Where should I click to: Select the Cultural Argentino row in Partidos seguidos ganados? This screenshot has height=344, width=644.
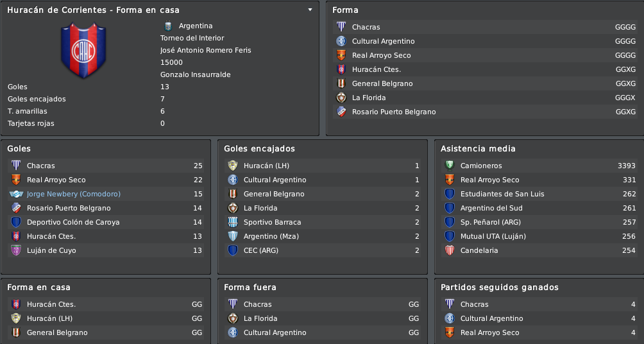[539, 318]
